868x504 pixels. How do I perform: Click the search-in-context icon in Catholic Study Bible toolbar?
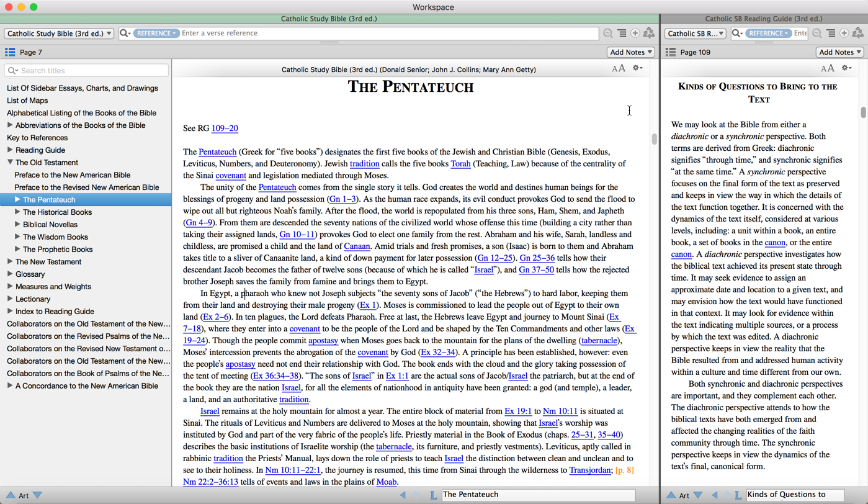point(608,34)
